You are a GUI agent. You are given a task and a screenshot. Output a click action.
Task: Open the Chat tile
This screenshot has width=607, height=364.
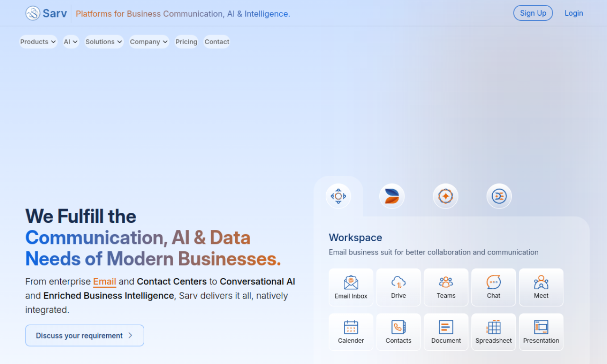coord(494,287)
